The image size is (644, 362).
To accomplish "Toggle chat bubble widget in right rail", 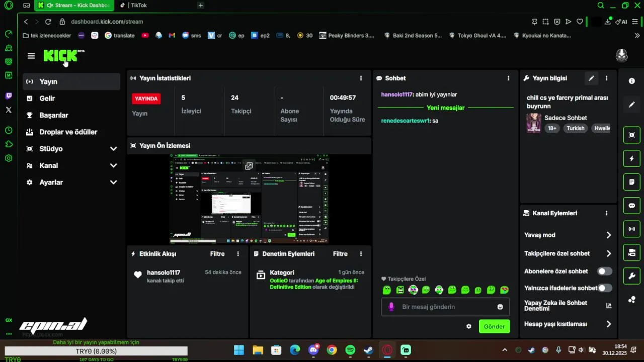I will click(x=632, y=205).
